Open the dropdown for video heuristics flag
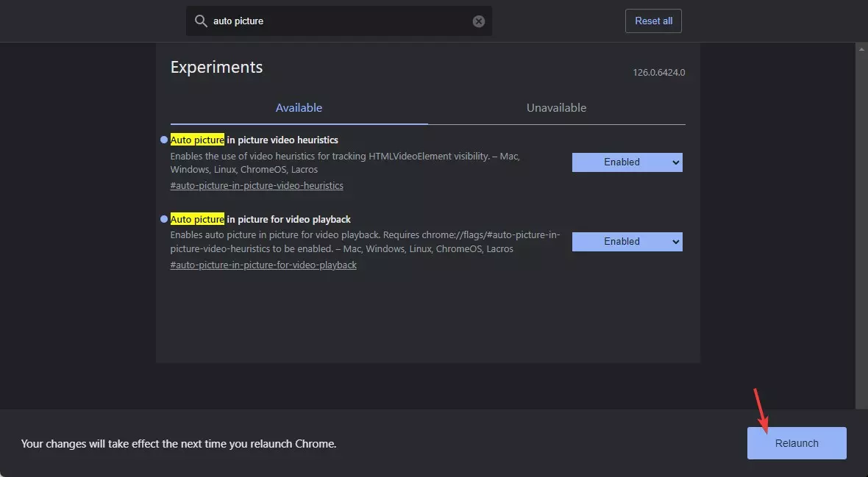This screenshot has width=868, height=477. [x=627, y=162]
